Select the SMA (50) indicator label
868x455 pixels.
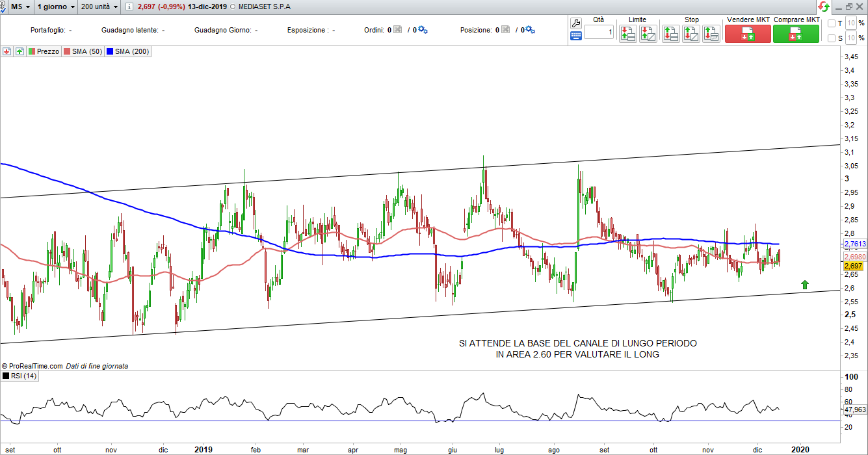[x=83, y=51]
